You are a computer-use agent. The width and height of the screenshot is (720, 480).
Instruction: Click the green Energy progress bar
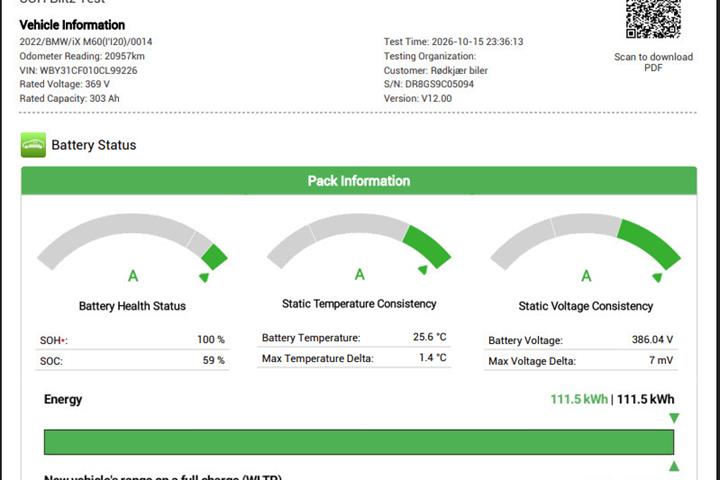[x=359, y=442]
